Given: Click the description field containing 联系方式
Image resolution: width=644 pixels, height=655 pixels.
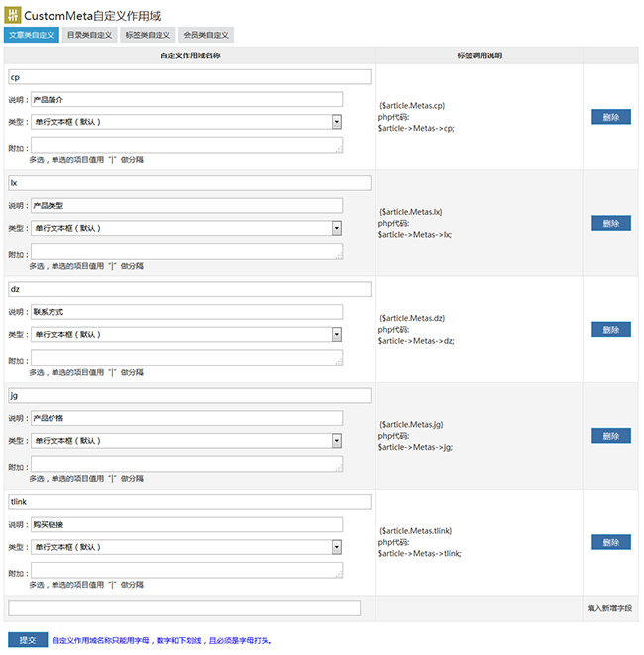Looking at the screenshot, I should pos(186,312).
